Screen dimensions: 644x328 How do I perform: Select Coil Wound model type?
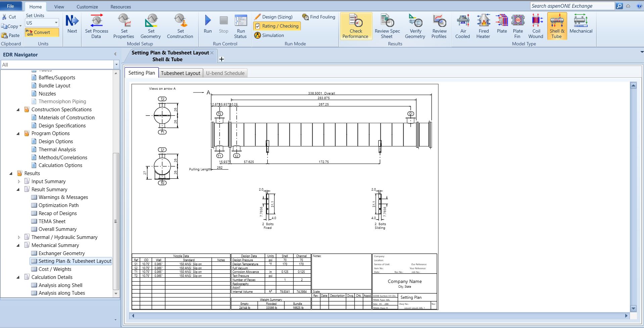pyautogui.click(x=536, y=26)
